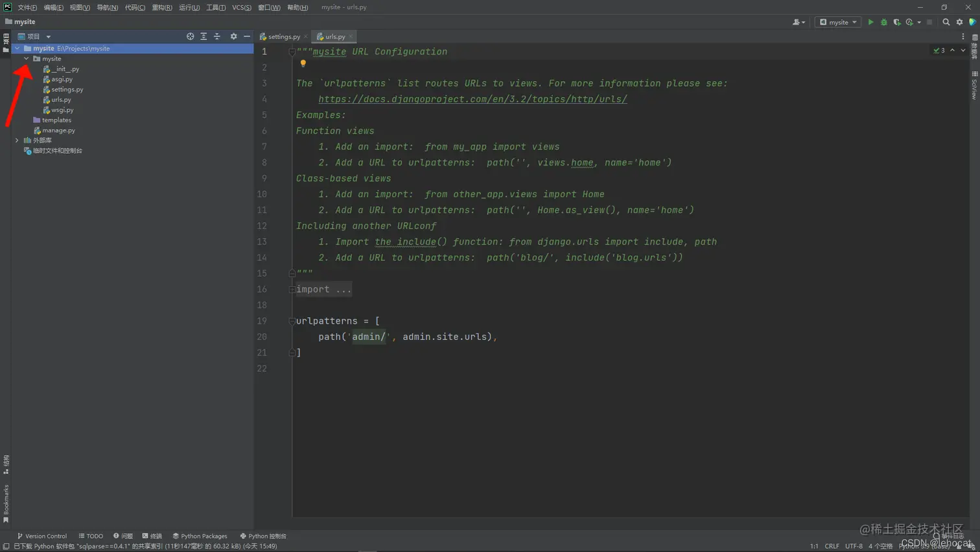Open Python Packages tool window
This screenshot has height=552, width=980.
point(200,536)
